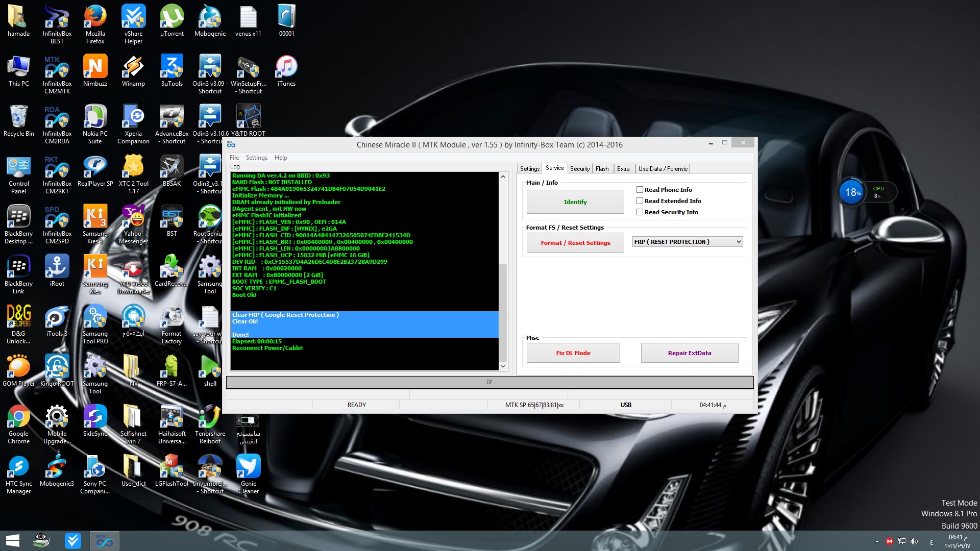This screenshot has width=980, height=551.
Task: Enable Read Extended Info checkbox
Action: point(640,201)
